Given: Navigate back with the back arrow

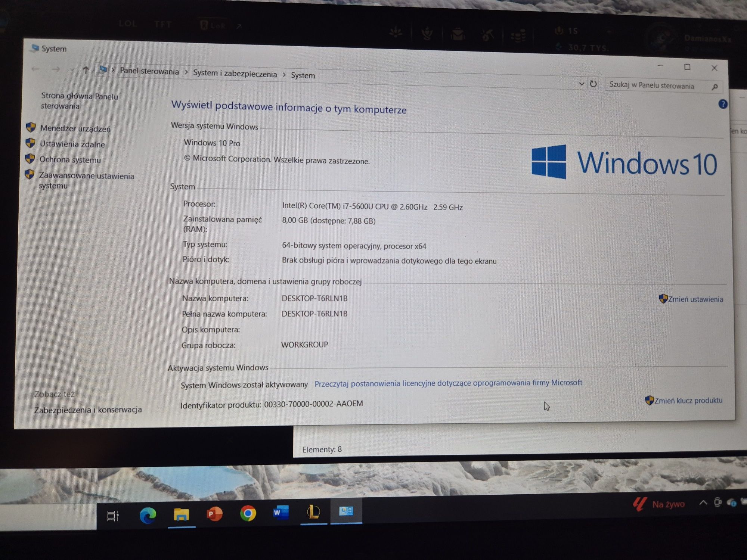Looking at the screenshot, I should click(36, 69).
